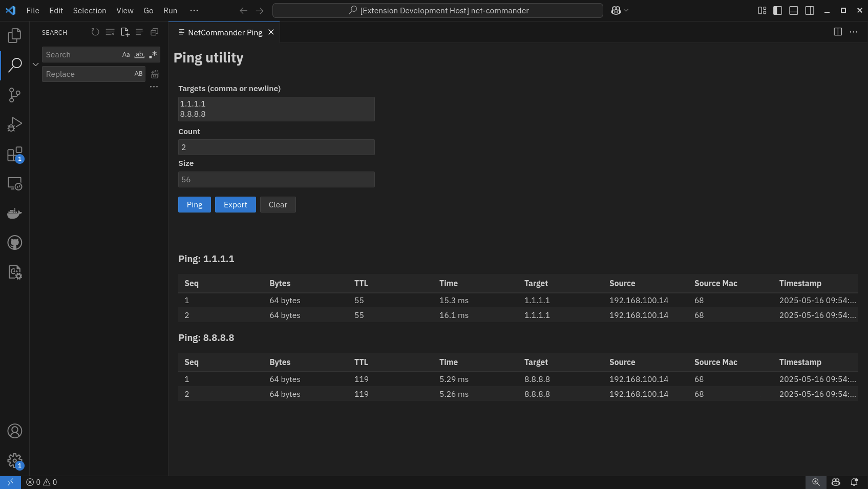Collapse the Replace field with the chevron
868x489 pixels.
[x=35, y=64]
